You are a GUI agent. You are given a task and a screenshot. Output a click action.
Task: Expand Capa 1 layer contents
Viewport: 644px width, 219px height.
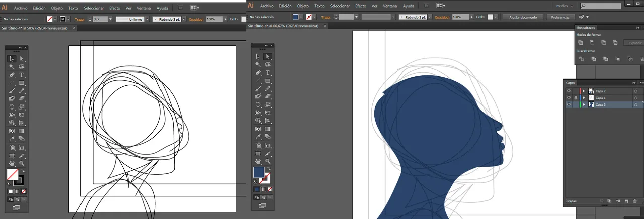coord(584,98)
